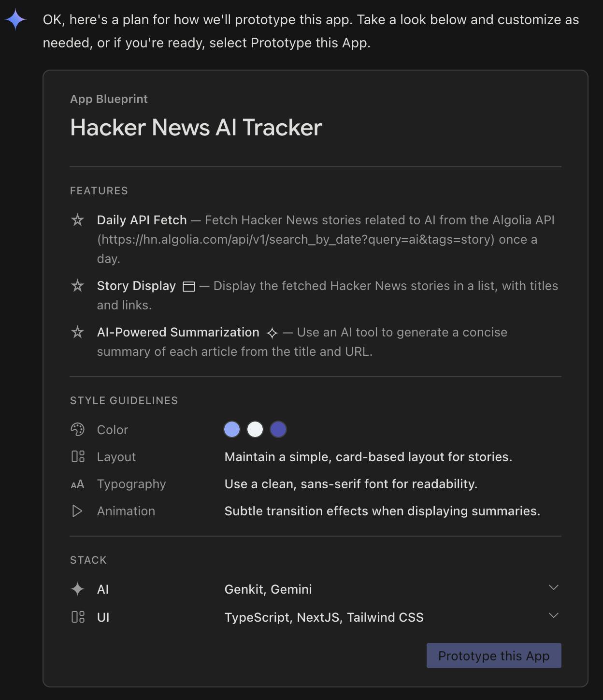
Task: Click the AI stack sparkle icon
Action: (x=77, y=589)
